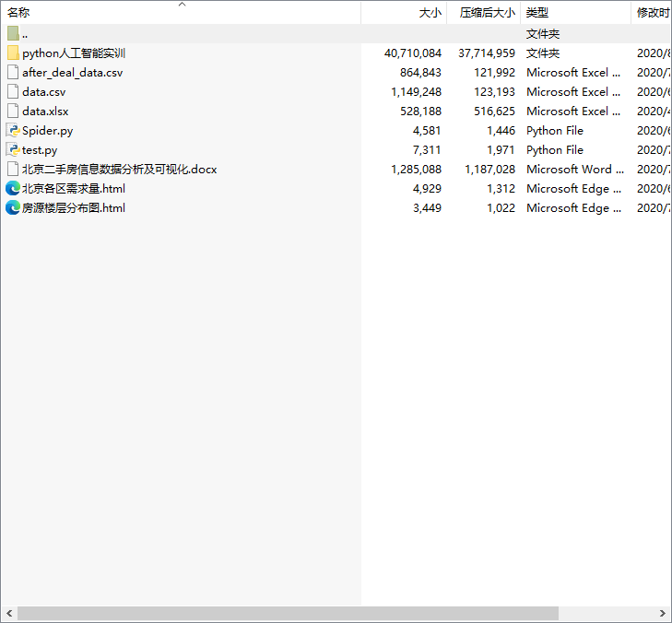Viewport: 672px width, 623px height.
Task: Click the parent folder '..' icon
Action: click(13, 33)
